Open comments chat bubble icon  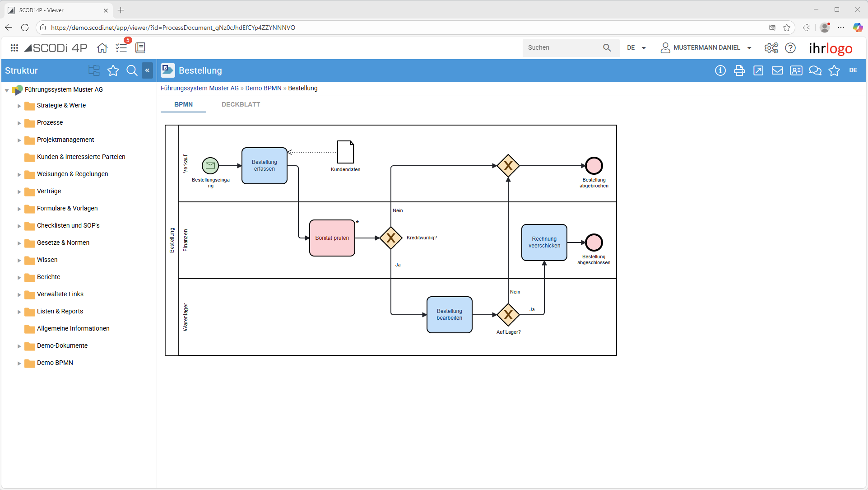(x=815, y=70)
